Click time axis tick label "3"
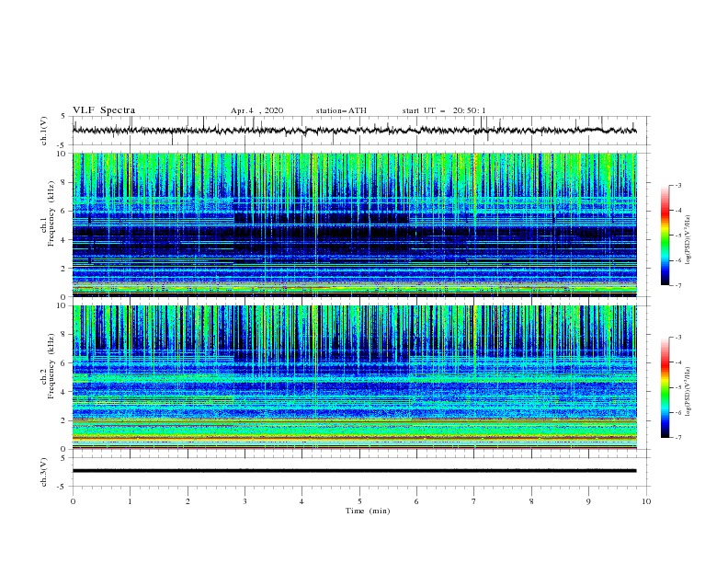 coord(245,501)
